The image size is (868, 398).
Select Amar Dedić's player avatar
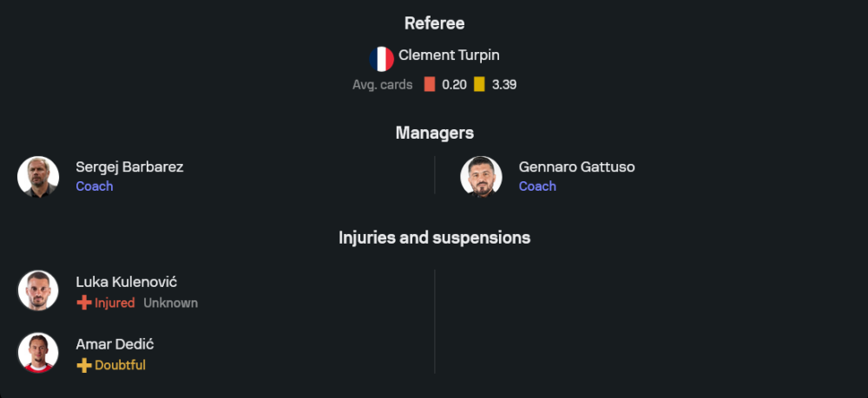click(x=38, y=354)
